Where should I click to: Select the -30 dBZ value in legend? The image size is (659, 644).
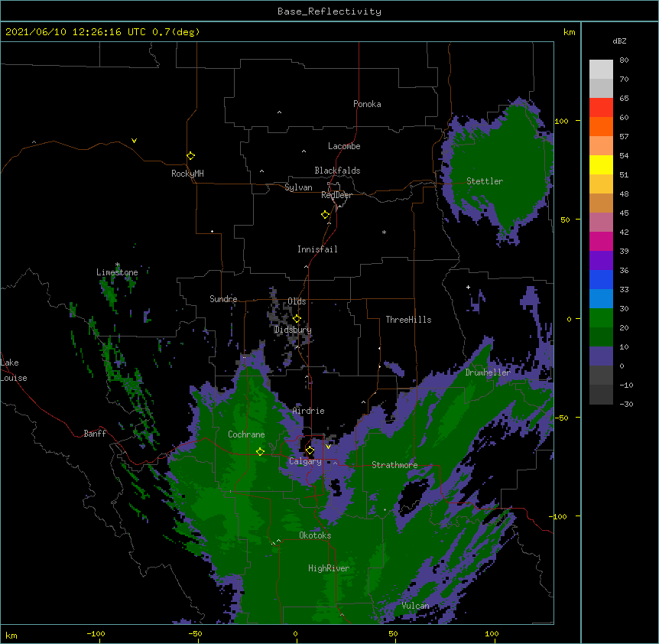626,405
